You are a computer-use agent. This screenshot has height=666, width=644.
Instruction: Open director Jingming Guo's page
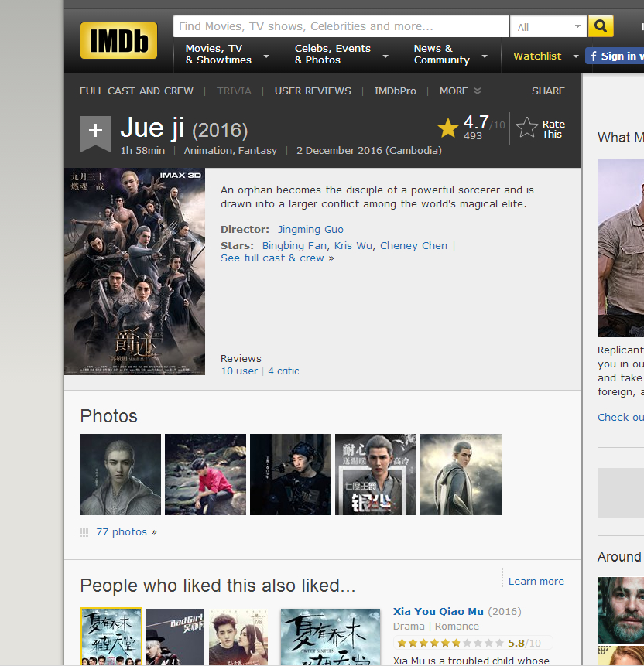tap(310, 230)
